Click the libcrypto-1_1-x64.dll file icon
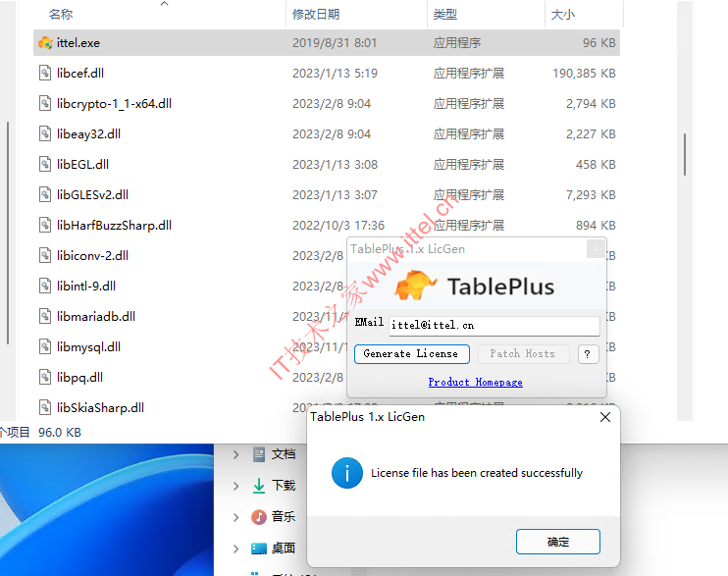 (x=45, y=103)
